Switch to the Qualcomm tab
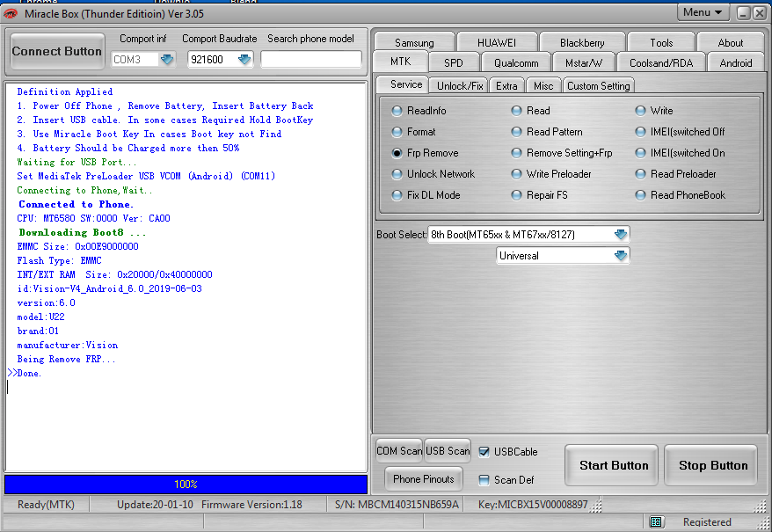This screenshot has height=532, width=772. coord(516,63)
